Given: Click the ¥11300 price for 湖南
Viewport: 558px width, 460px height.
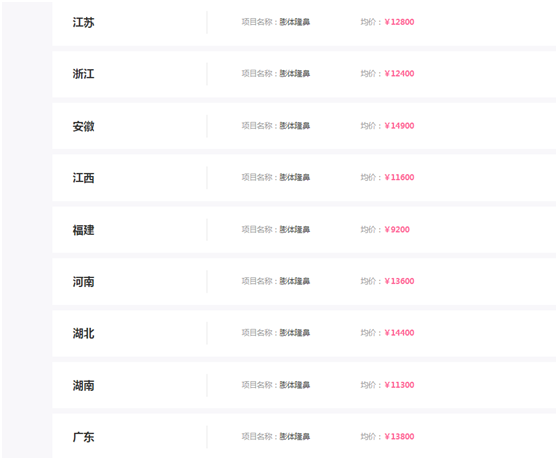Looking at the screenshot, I should click(x=399, y=385).
